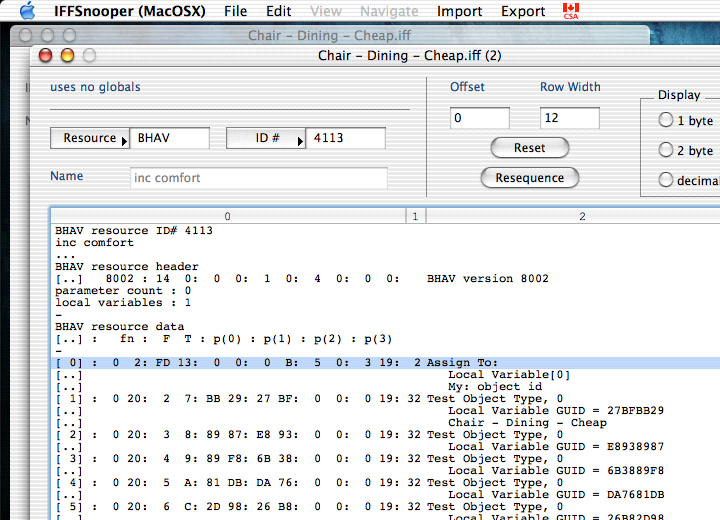
Task: Open the ID # popup button
Action: 266,139
